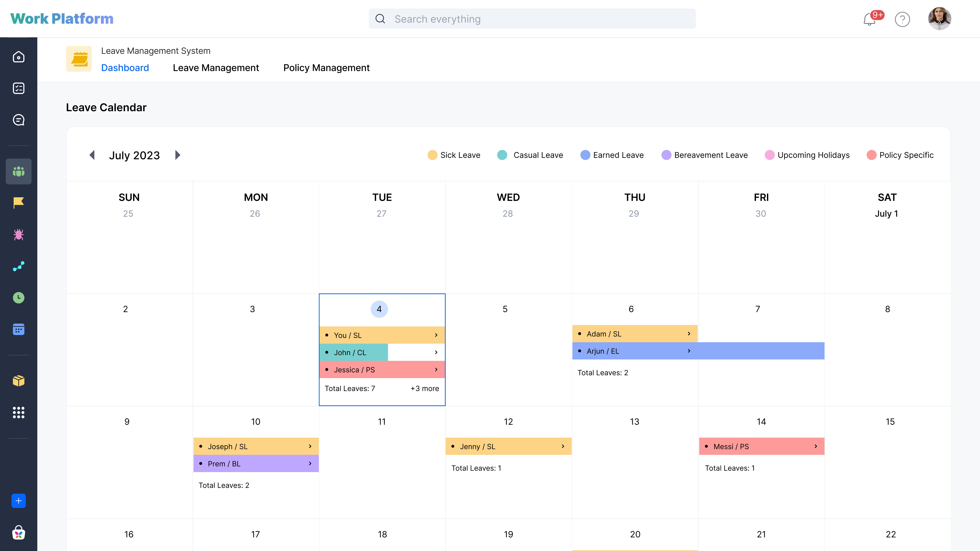980x551 pixels.
Task: Click 'Prem / BL' leave text
Action: point(224,464)
